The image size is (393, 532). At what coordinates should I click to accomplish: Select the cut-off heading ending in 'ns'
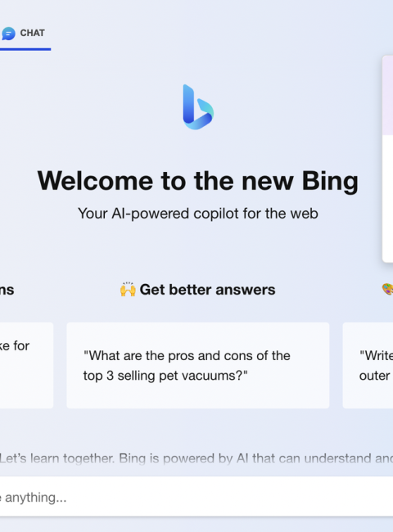[7, 290]
